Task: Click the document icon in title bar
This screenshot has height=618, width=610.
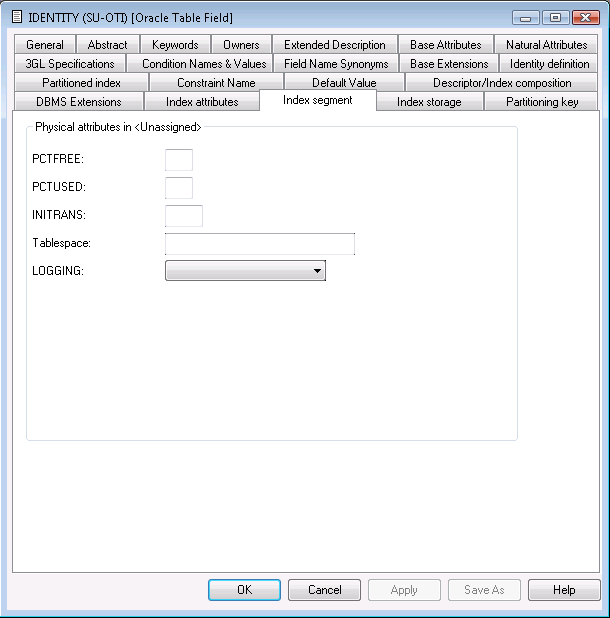Action: click(x=16, y=17)
